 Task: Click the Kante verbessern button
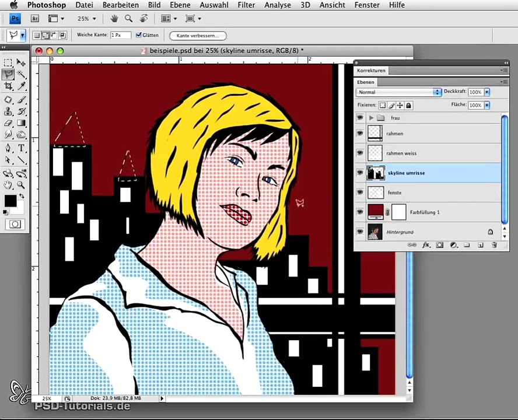pos(198,36)
